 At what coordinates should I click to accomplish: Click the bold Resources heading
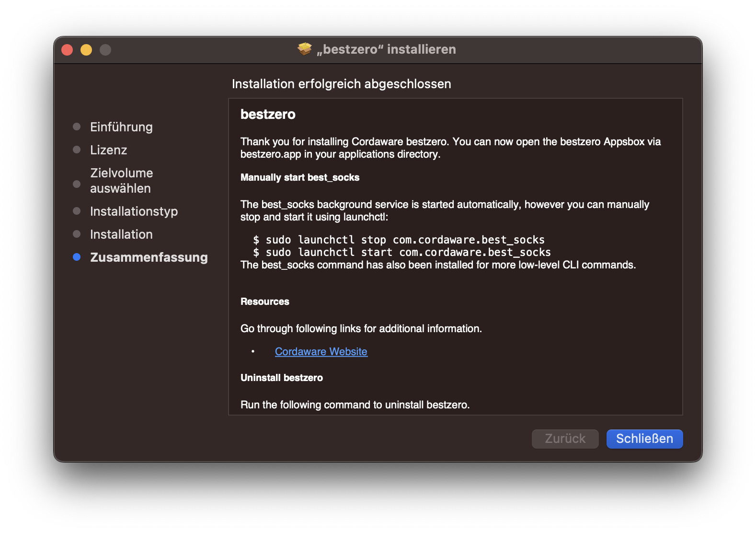click(265, 301)
